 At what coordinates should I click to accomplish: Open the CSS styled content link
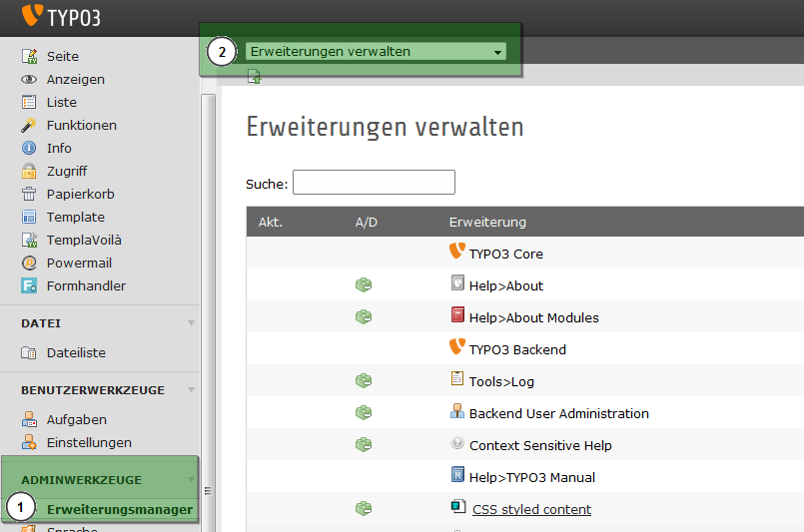531,509
